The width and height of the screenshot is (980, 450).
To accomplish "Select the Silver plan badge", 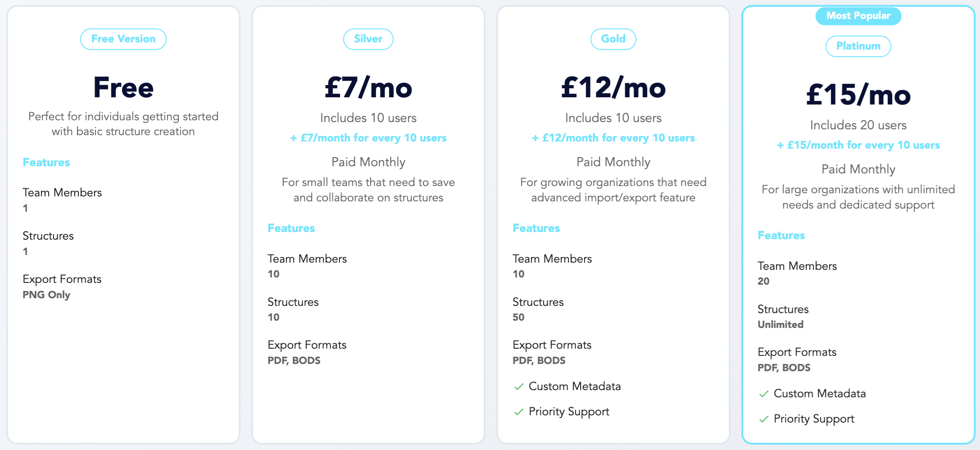I will tap(368, 39).
